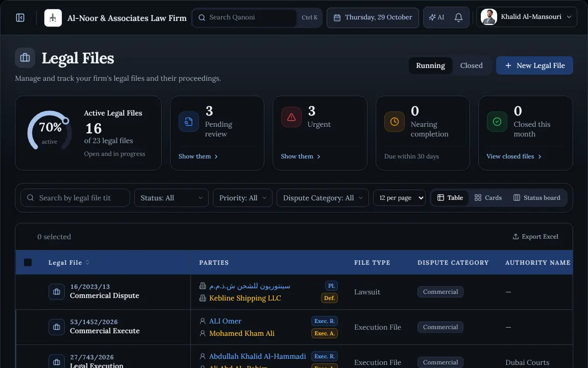
Task: Open the Arabic-named shipping company party
Action: (x=250, y=286)
